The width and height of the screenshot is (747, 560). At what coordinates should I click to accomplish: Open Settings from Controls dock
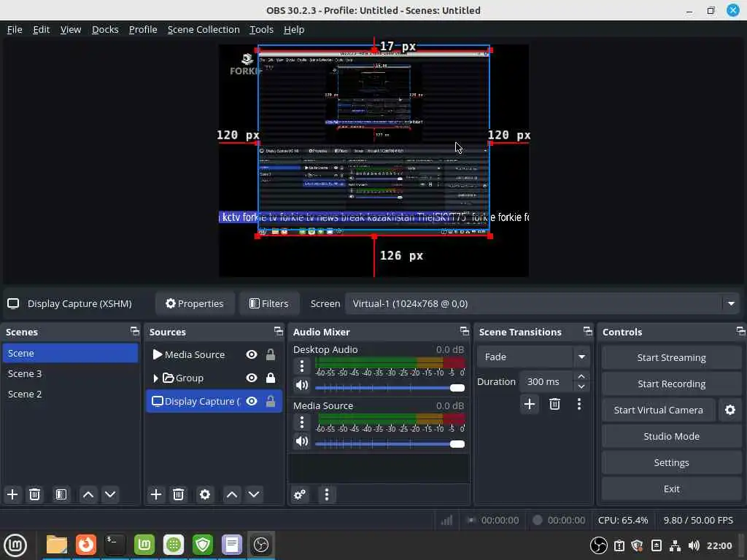coord(671,462)
